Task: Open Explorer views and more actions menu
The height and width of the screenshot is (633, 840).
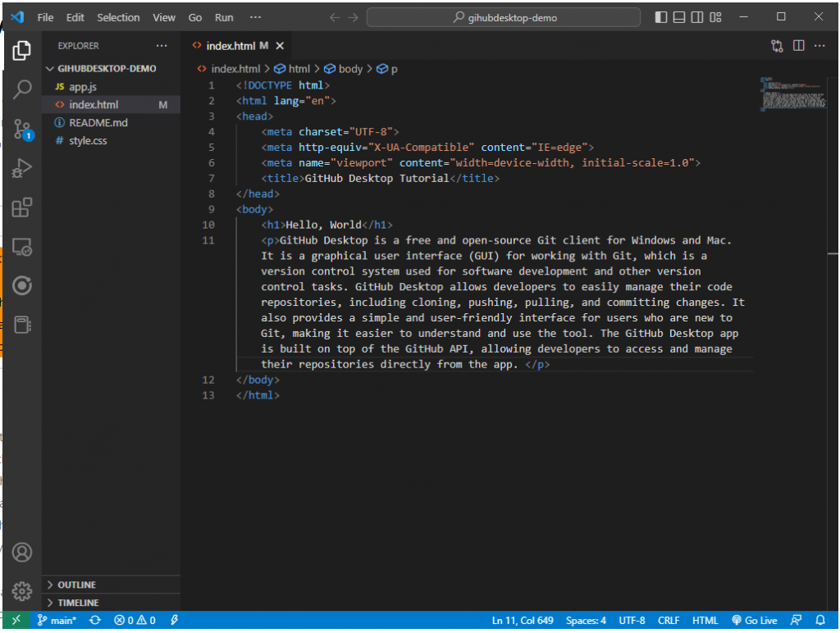Action: (x=162, y=46)
